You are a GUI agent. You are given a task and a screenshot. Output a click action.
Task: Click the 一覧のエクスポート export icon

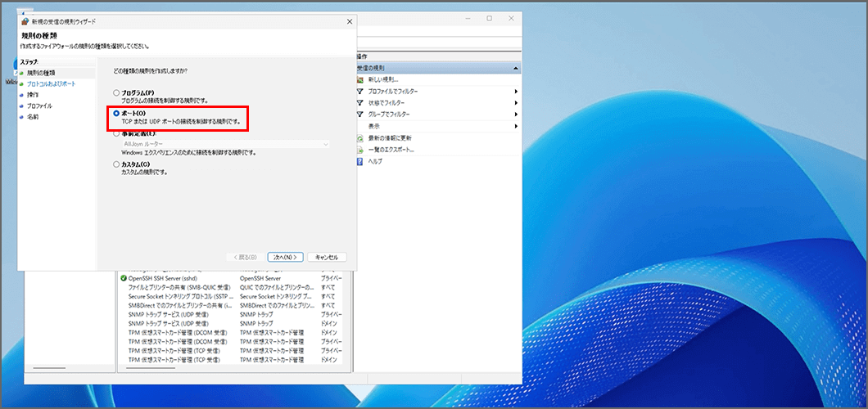pos(361,150)
